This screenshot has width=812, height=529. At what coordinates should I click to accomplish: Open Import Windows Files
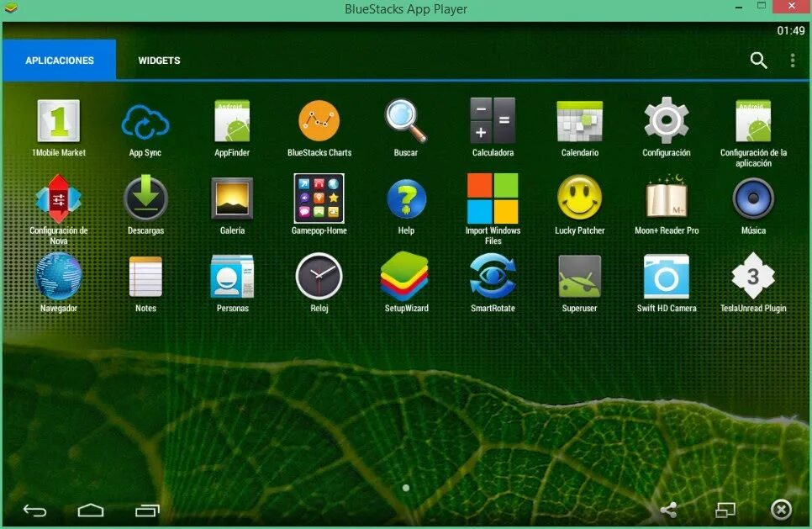(x=493, y=200)
